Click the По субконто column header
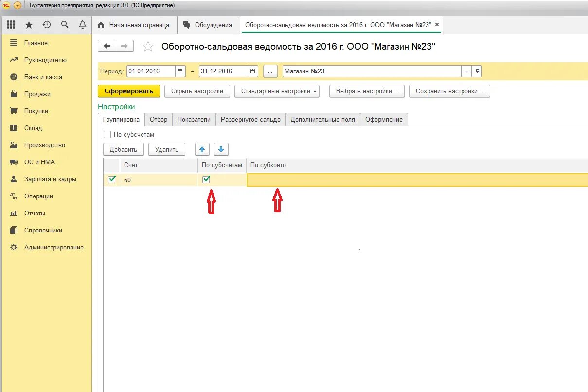The height and width of the screenshot is (392, 588). 417,165
